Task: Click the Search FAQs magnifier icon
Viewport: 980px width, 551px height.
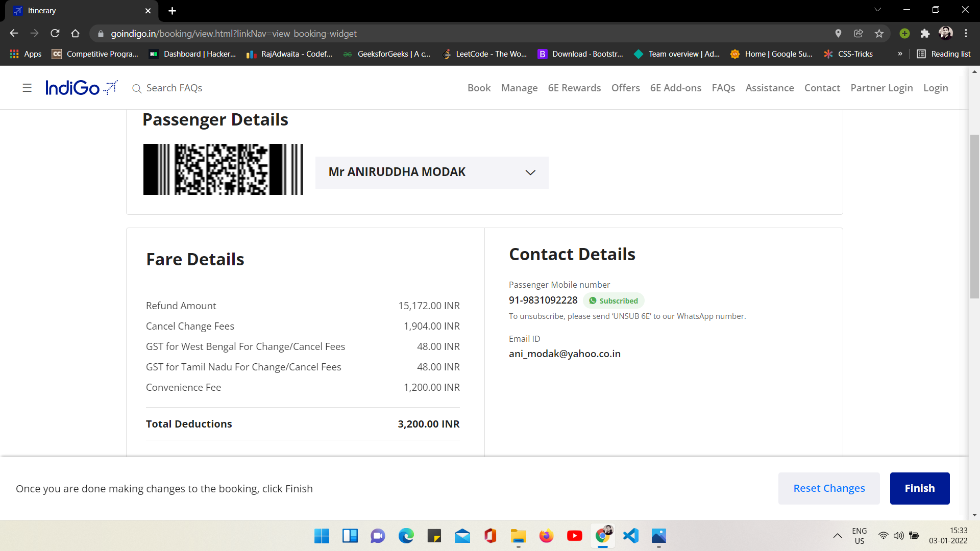Action: click(x=136, y=89)
